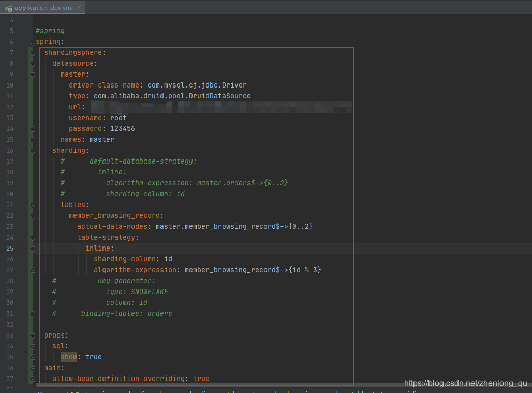Click the "true" value after show

(94, 357)
